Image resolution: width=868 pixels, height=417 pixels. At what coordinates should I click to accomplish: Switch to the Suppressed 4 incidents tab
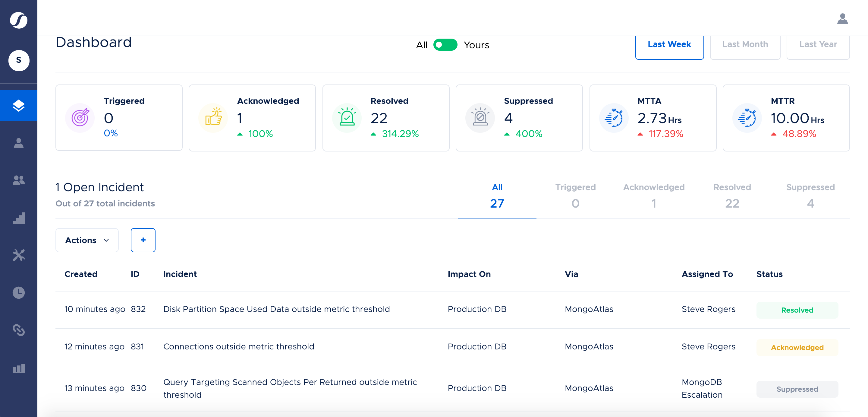[810, 196]
